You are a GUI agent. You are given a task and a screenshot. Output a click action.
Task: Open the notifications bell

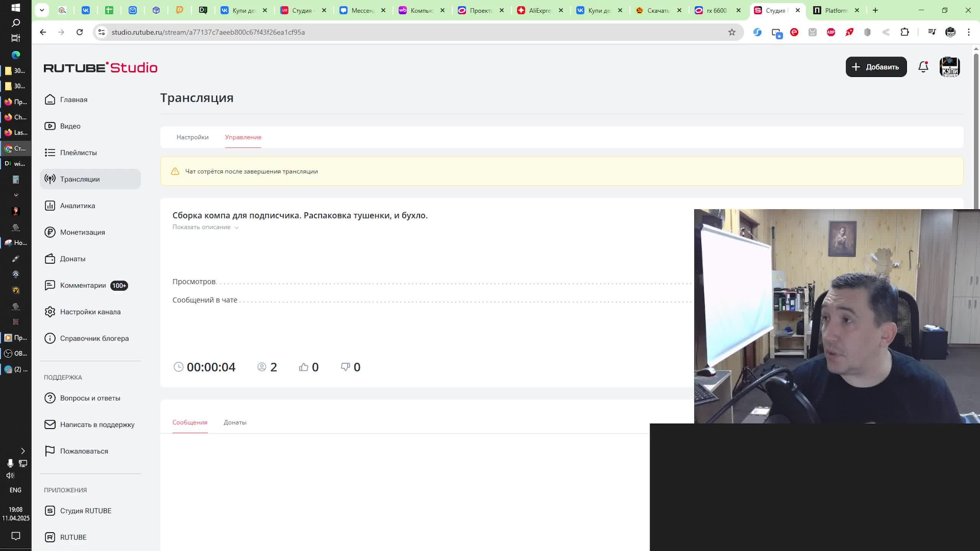click(923, 67)
